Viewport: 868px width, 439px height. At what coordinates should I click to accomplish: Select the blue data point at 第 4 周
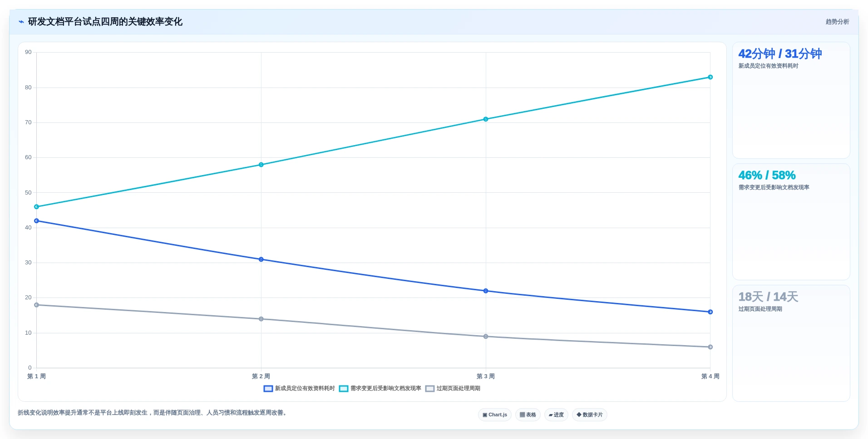[x=710, y=312]
